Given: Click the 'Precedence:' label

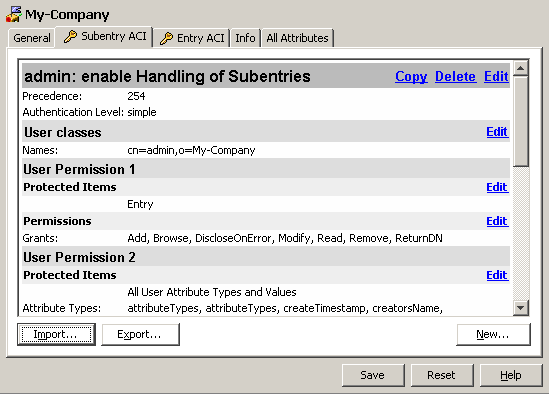Looking at the screenshot, I should 52,96.
